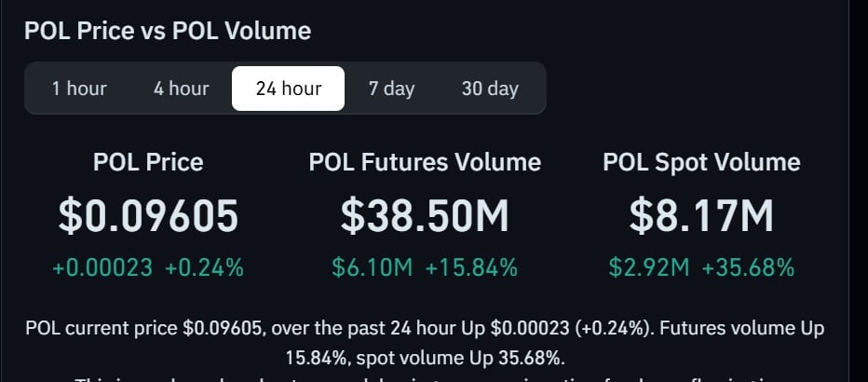Click the $2.92M spot volume change
The height and width of the screenshot is (382, 868).
pos(649,268)
